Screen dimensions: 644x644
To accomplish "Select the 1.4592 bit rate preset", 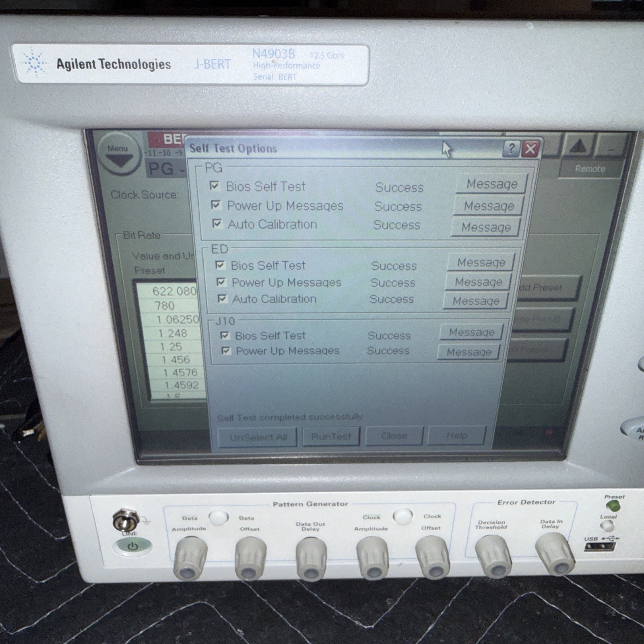I will pos(182,385).
